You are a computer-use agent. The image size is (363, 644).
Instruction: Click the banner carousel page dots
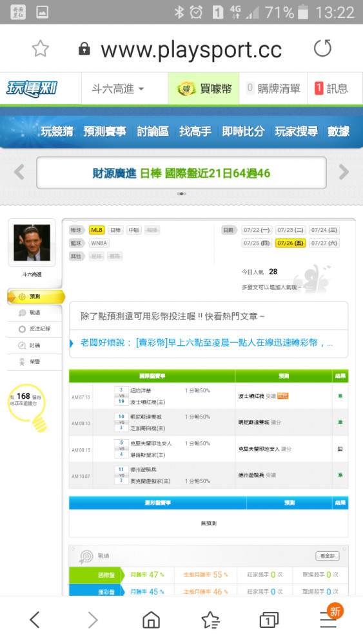click(x=181, y=193)
